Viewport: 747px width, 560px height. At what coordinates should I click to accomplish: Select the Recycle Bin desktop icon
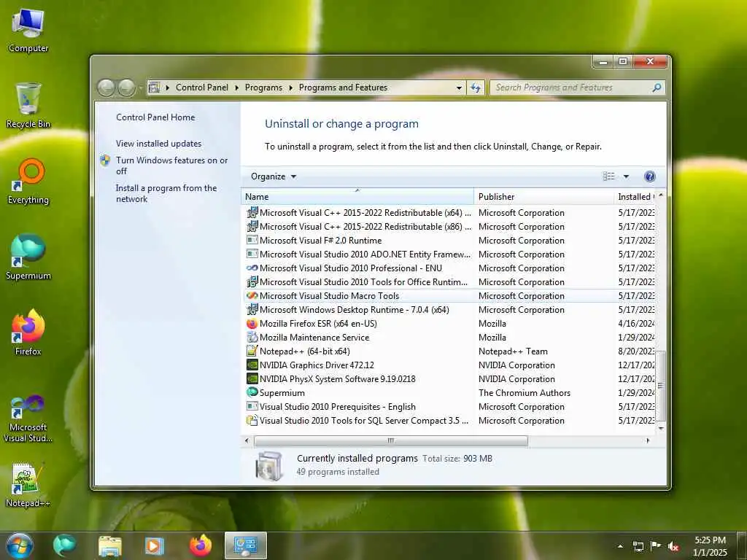(28, 106)
